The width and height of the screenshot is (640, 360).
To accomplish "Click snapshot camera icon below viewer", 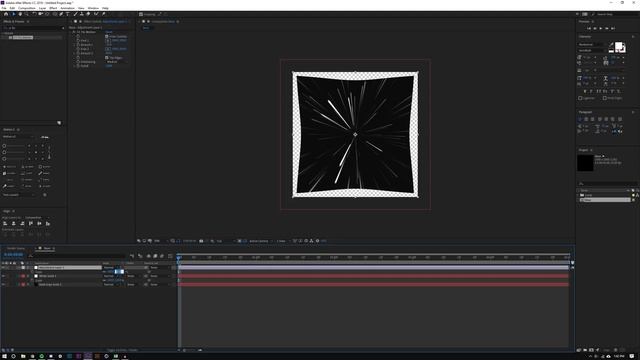I will point(201,241).
